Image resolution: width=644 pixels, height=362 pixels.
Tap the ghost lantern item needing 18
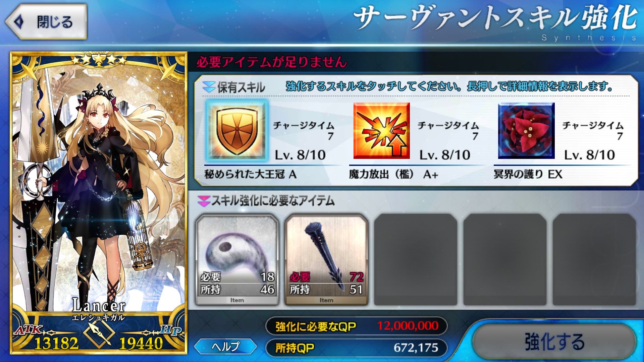tap(237, 260)
